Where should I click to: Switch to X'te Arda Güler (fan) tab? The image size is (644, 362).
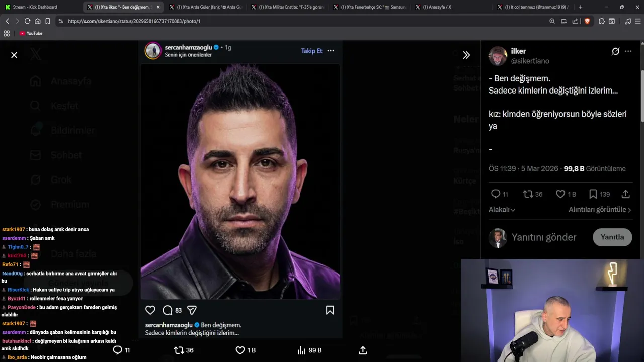[x=205, y=7]
